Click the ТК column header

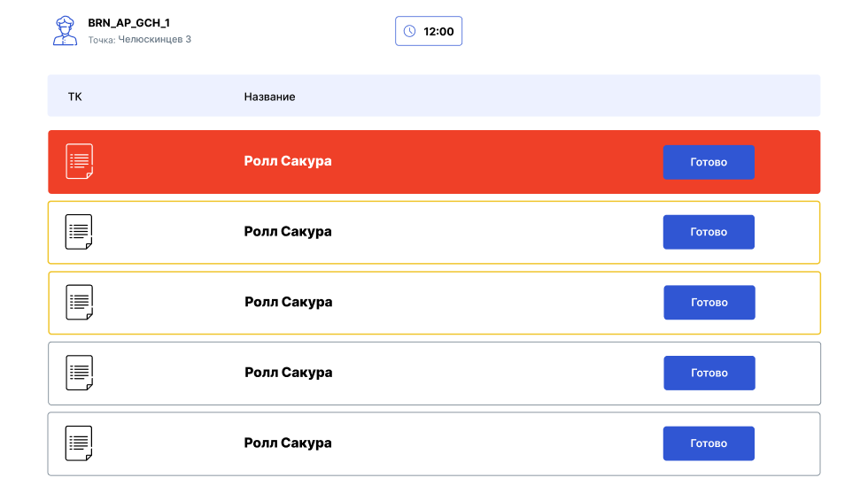click(75, 96)
